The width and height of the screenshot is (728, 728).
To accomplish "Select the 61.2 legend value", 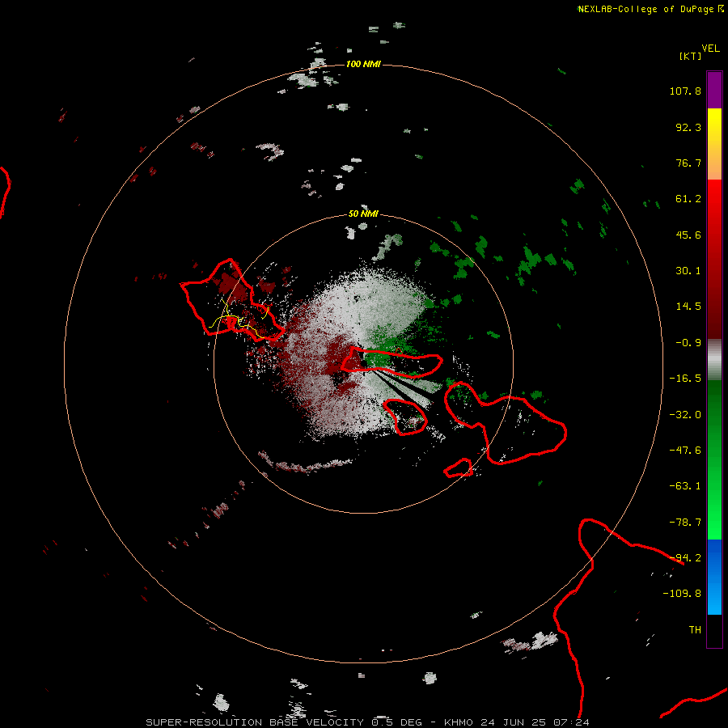I will (x=688, y=199).
